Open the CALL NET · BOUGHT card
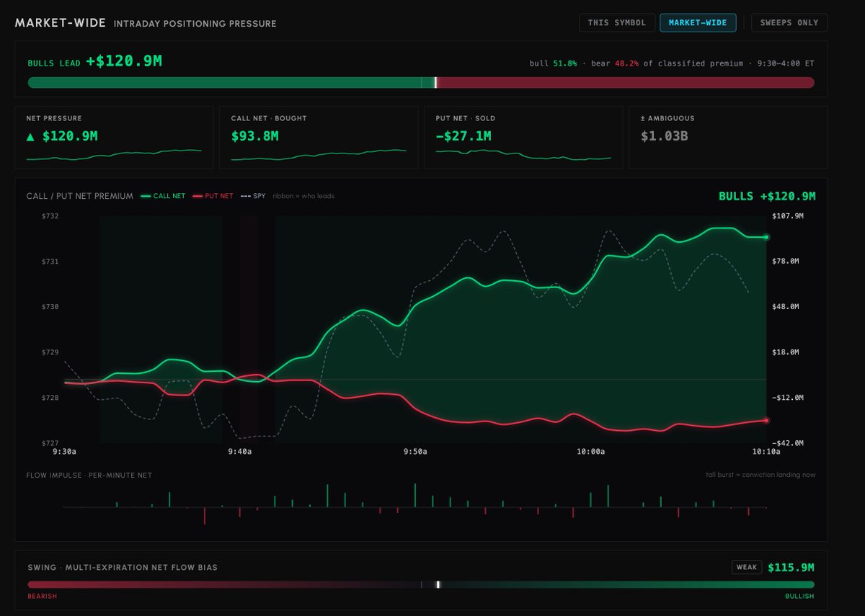Image resolution: width=865 pixels, height=616 pixels. [x=319, y=138]
